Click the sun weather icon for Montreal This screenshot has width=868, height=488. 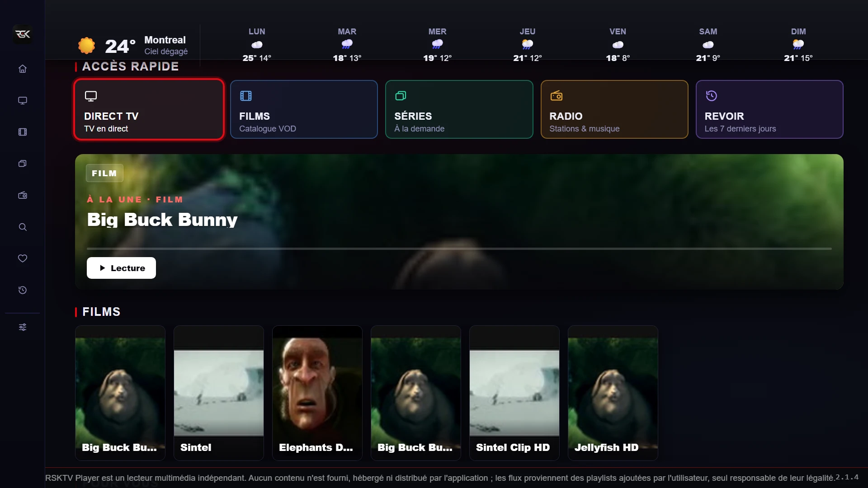[86, 46]
